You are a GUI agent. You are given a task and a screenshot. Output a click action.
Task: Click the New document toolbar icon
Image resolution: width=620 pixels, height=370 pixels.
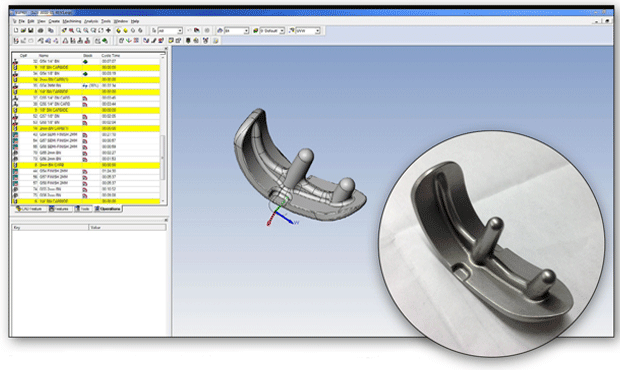point(16,30)
